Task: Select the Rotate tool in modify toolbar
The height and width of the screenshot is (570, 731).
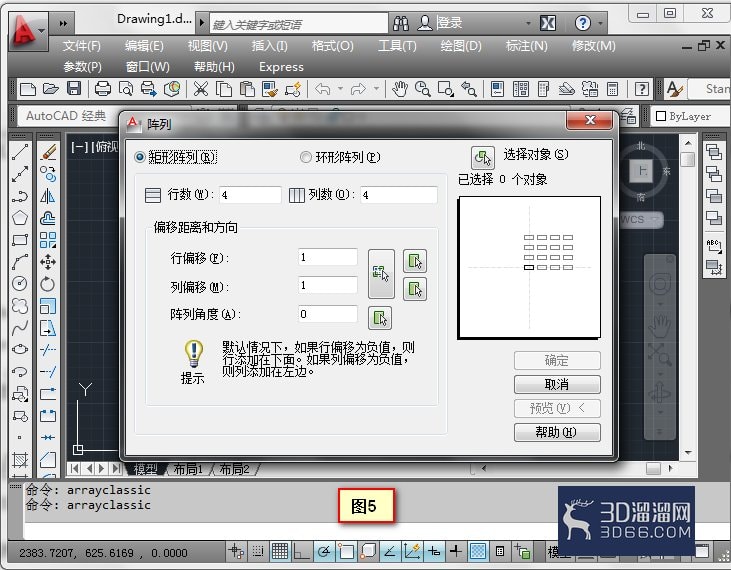Action: tap(48, 283)
